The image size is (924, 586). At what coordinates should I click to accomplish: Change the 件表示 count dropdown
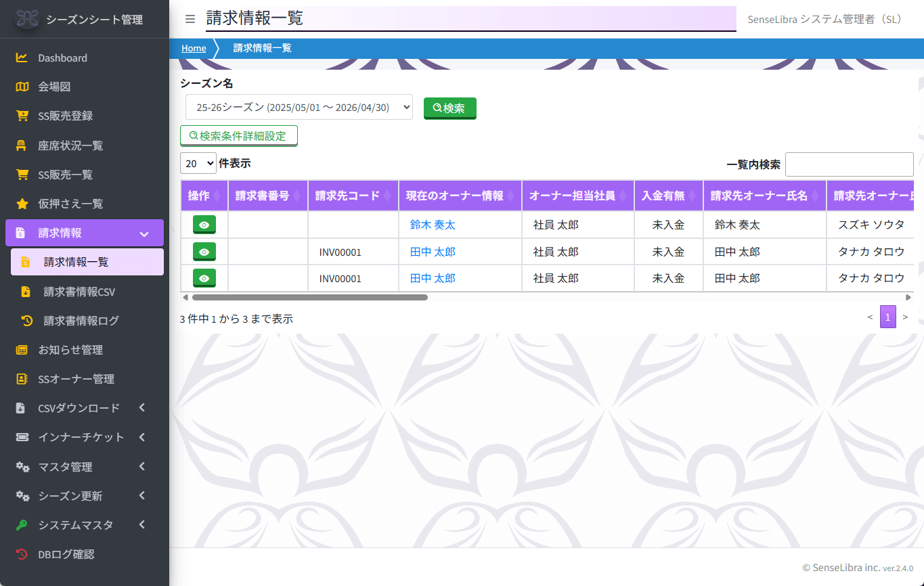[198, 163]
